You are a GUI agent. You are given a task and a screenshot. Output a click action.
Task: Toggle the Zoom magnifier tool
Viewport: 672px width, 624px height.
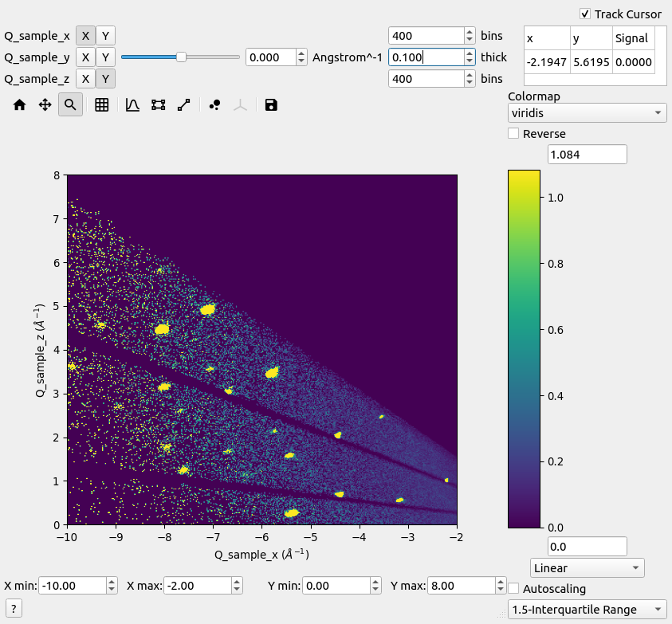tap(70, 104)
